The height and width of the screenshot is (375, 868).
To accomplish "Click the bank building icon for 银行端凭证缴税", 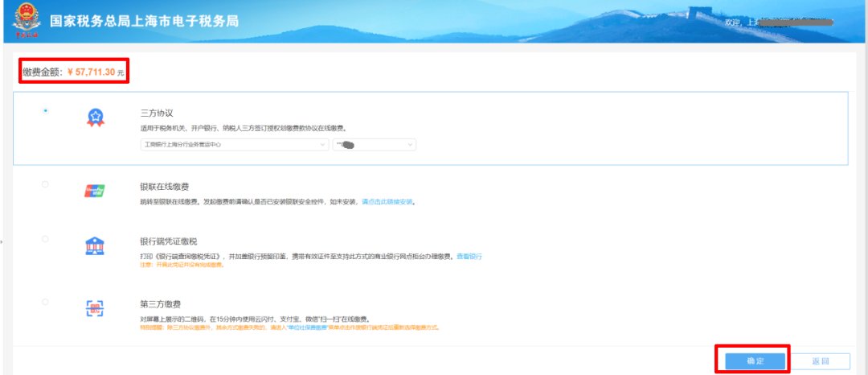I will click(95, 246).
